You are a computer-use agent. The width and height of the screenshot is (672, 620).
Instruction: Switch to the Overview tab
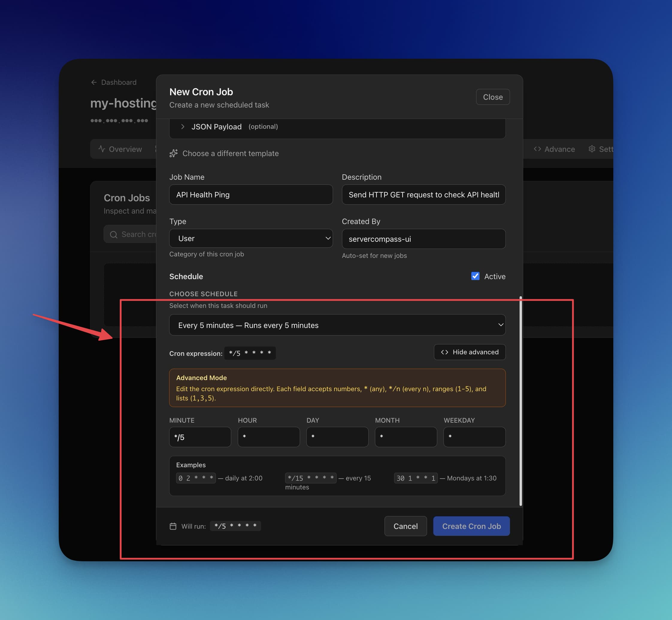(120, 149)
